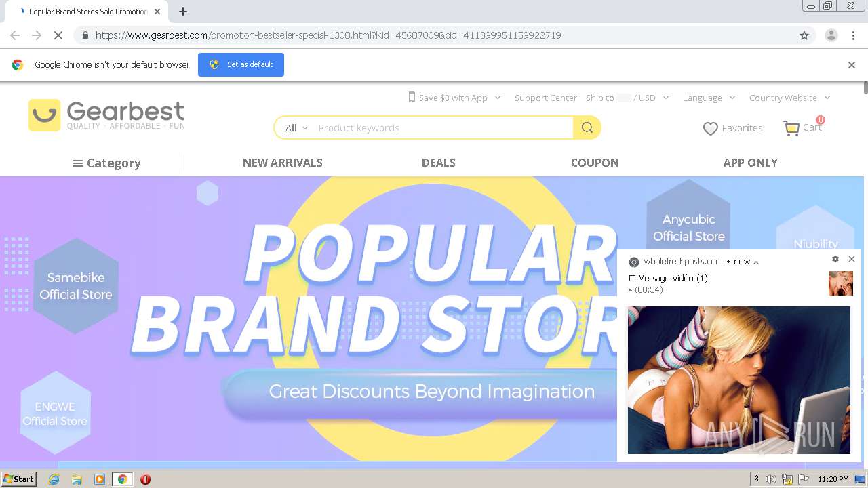Go to DEALS section
The width and height of the screenshot is (868, 488).
tap(439, 163)
